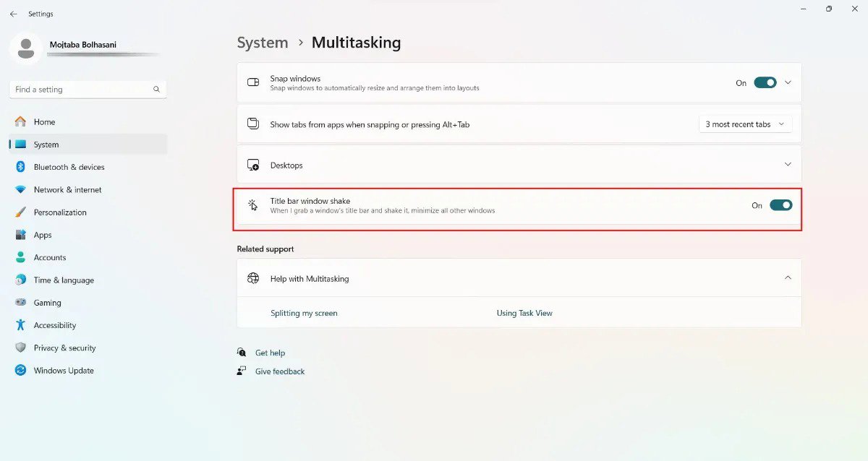Click the back arrow in Settings

click(x=13, y=14)
